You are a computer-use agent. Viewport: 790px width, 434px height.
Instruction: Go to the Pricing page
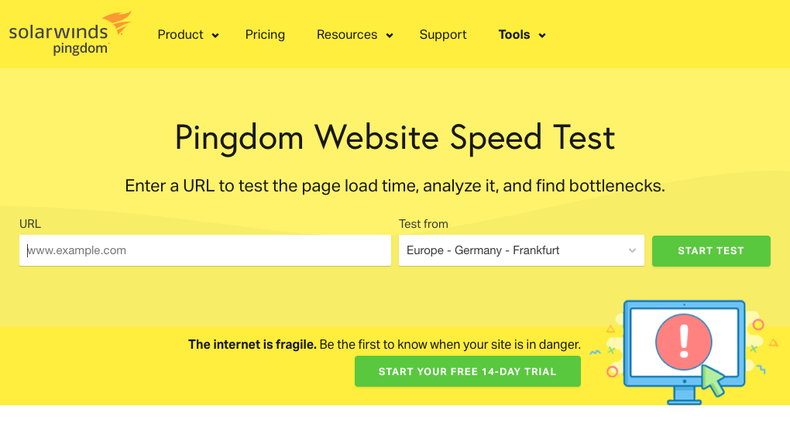pos(265,35)
